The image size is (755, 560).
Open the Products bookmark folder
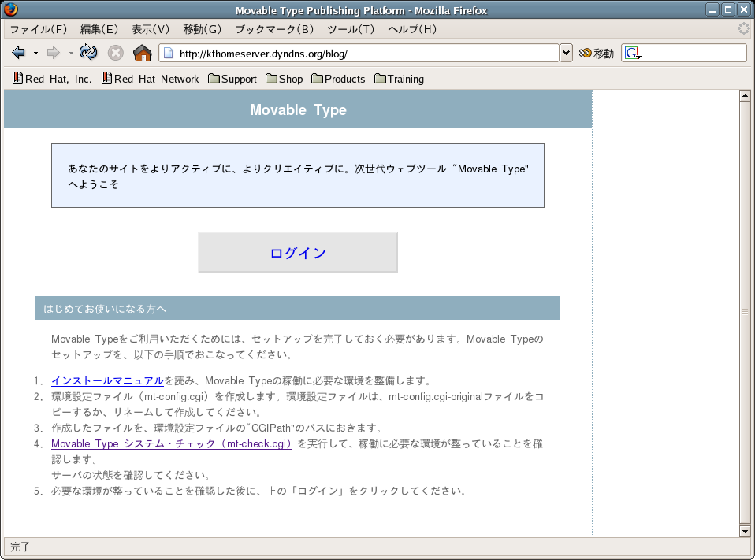(339, 79)
